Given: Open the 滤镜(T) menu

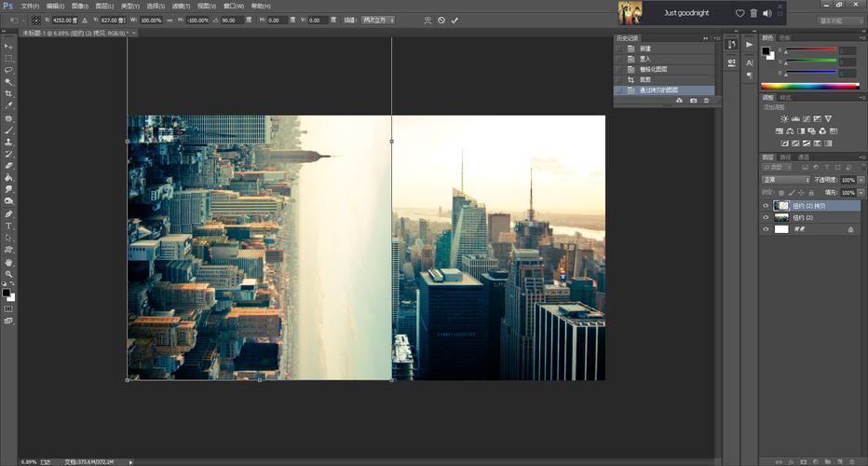Looking at the screenshot, I should click(x=182, y=6).
